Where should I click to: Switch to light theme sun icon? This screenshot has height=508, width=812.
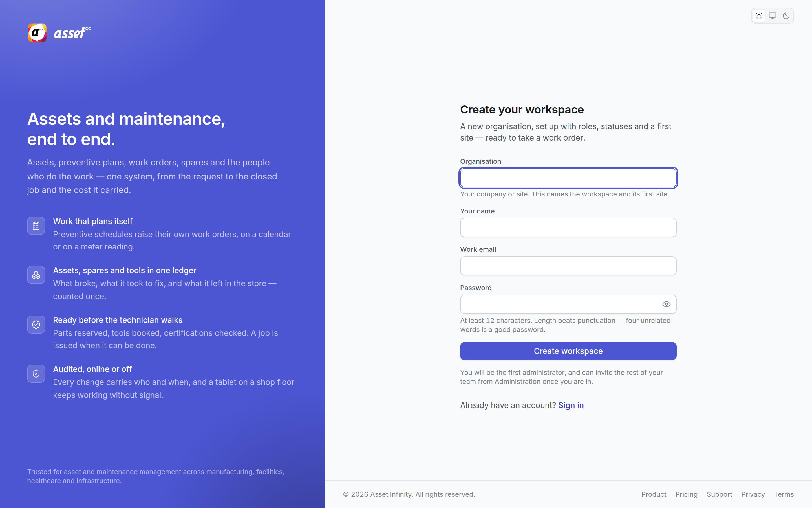coord(759,16)
